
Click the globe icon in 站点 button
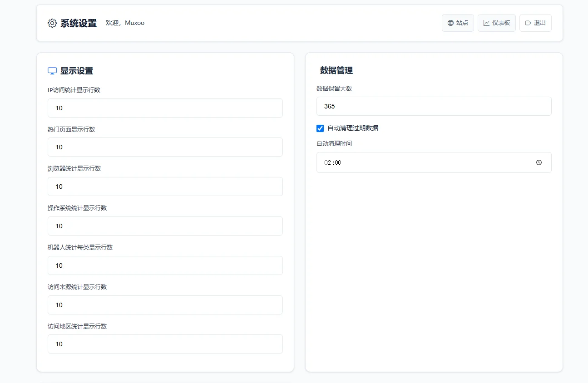pos(450,23)
